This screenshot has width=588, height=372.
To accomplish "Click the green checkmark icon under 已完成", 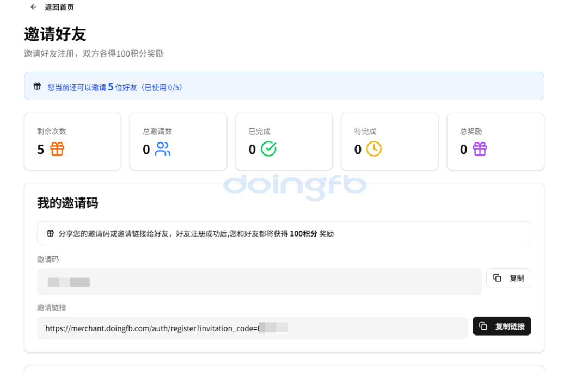I will tap(268, 149).
